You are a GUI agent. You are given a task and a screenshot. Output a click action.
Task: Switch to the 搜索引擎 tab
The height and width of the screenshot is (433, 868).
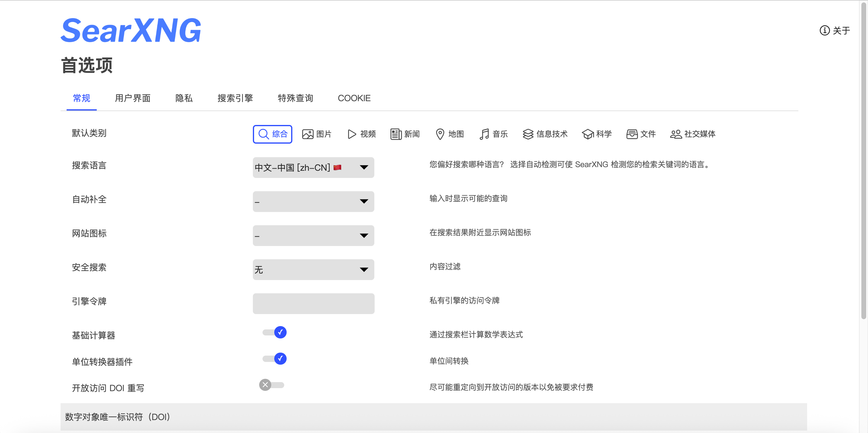tap(235, 98)
